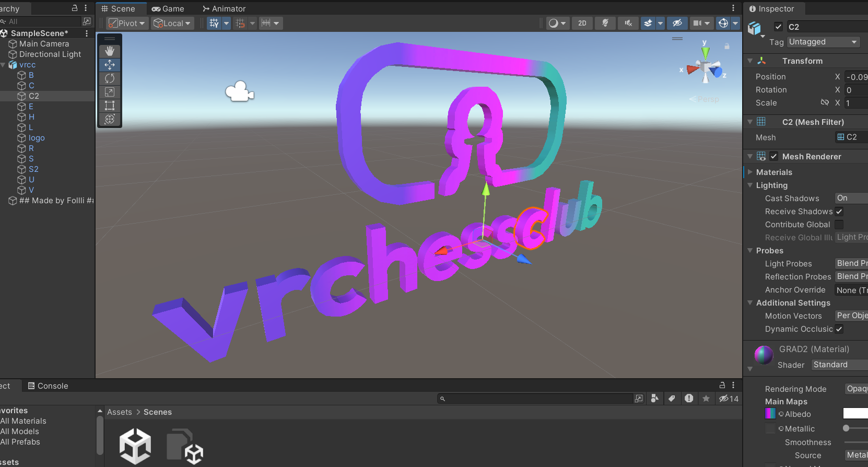Screen dimensions: 868x467
Task: Click Assets in the breadcrumb path
Action: pos(120,412)
